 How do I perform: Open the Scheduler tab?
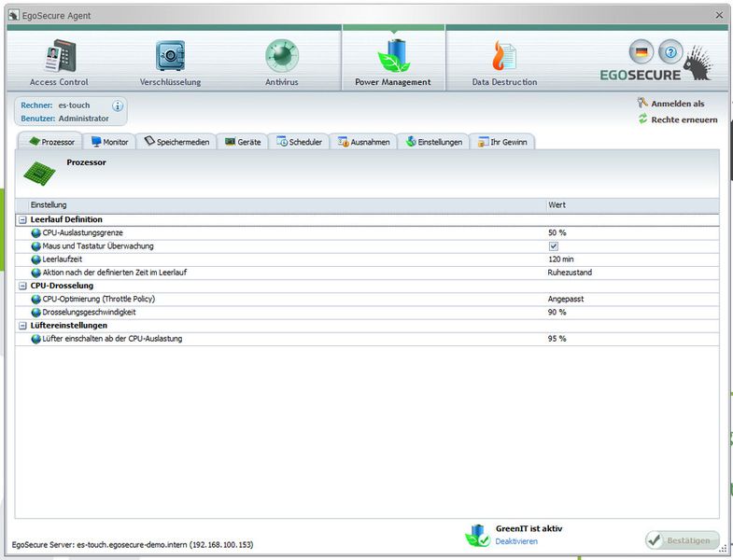[x=299, y=142]
